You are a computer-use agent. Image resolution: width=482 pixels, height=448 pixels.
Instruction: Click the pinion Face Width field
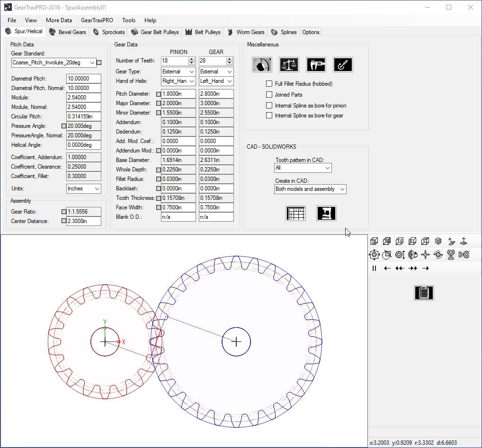coord(179,207)
